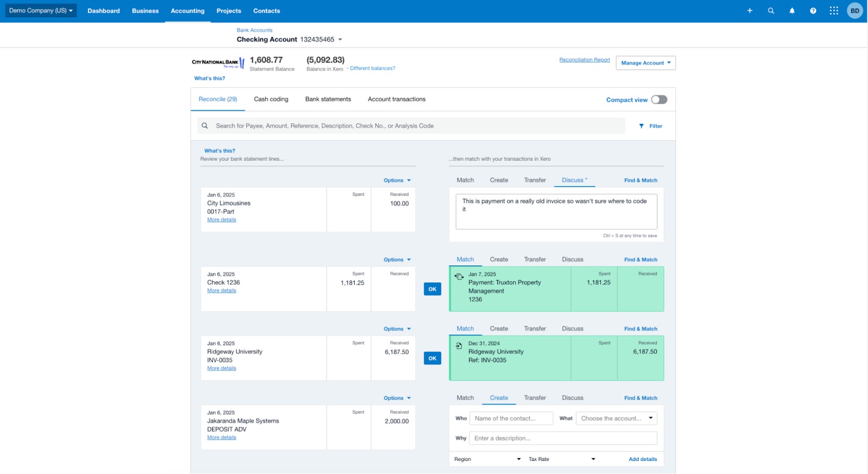Click Find & Match for Check 1236 line
Screen dimensions: 868x474
641,260
